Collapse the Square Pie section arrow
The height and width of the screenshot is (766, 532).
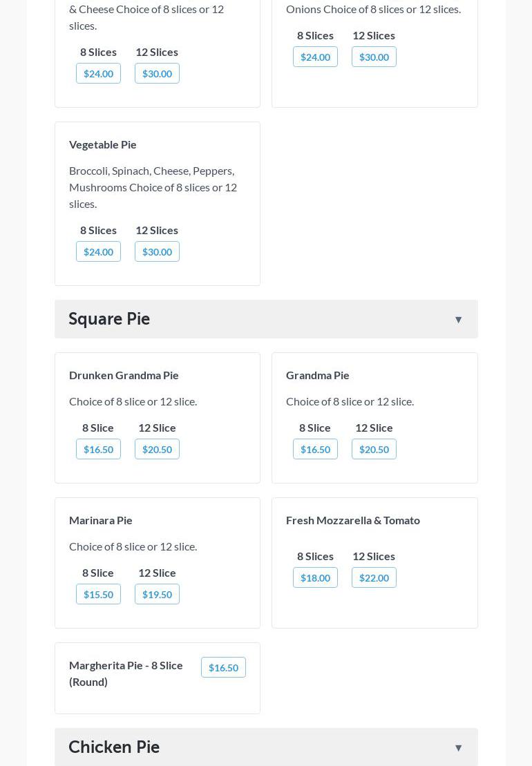[x=458, y=320]
